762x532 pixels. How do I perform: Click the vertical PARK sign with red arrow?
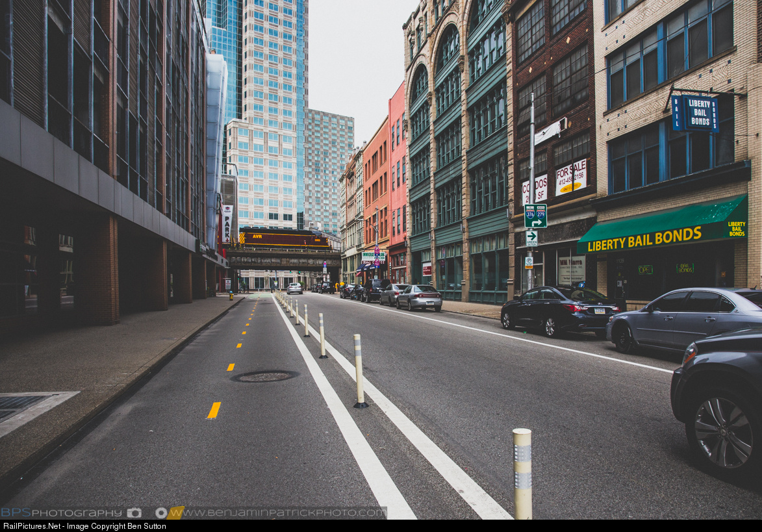227,223
